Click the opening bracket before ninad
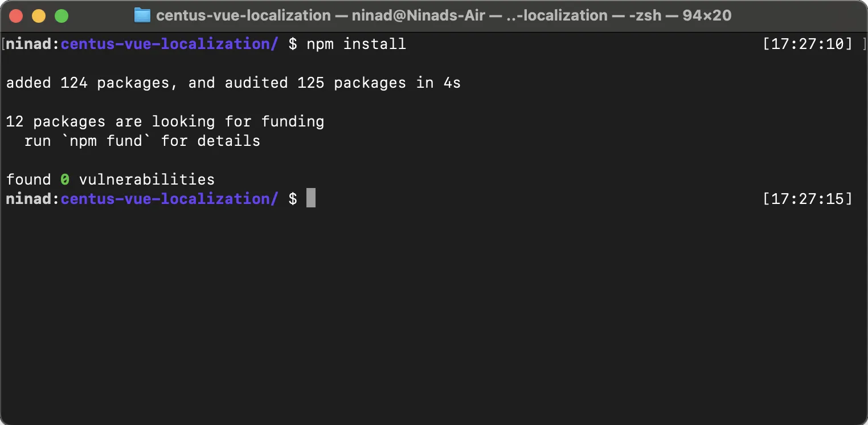Screen dimensions: 868x425 pyautogui.click(x=3, y=44)
